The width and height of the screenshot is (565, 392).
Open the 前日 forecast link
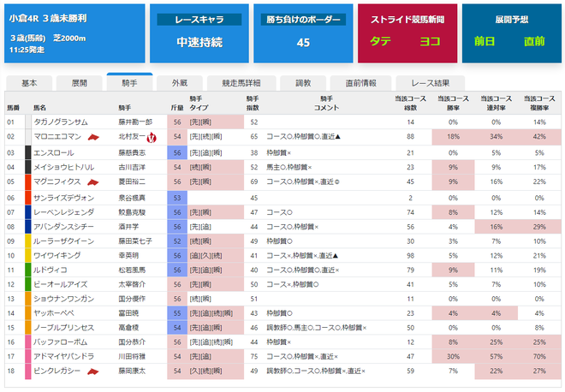[485, 41]
